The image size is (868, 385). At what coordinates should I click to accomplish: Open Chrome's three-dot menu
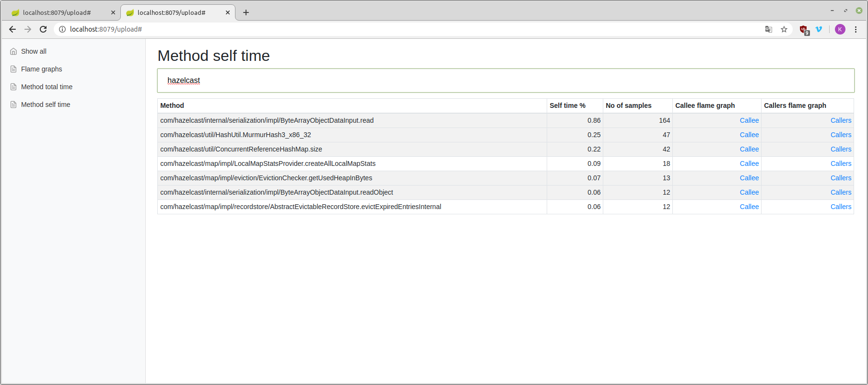point(856,29)
